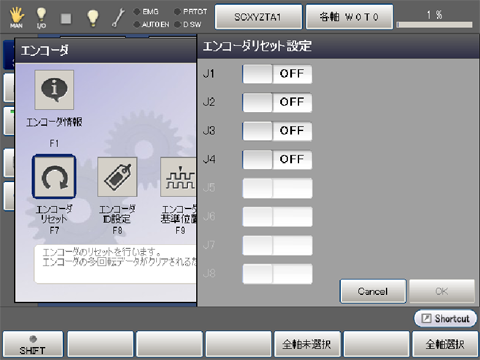480x360 pixels.
Task: Click the I/O light bulb icon
Action: (41, 17)
